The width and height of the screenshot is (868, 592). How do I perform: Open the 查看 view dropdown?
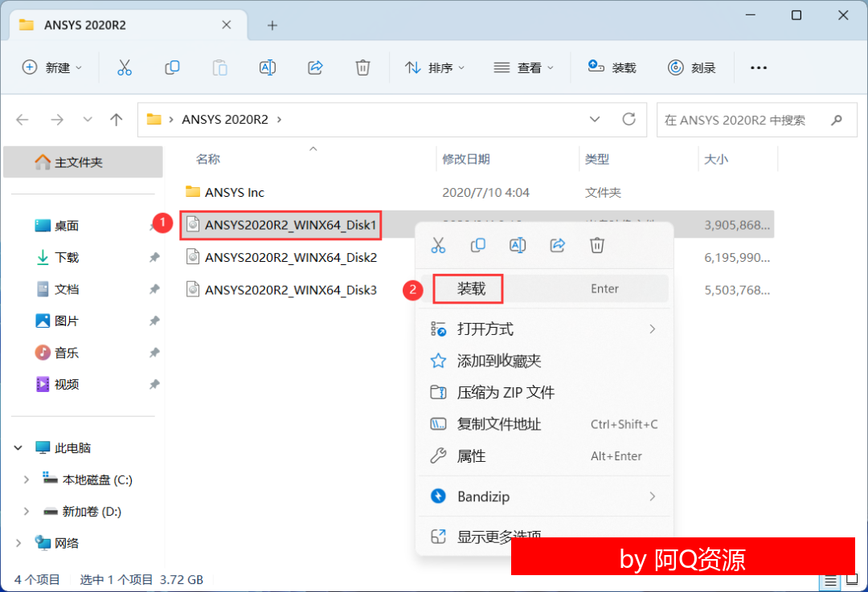[x=523, y=67]
